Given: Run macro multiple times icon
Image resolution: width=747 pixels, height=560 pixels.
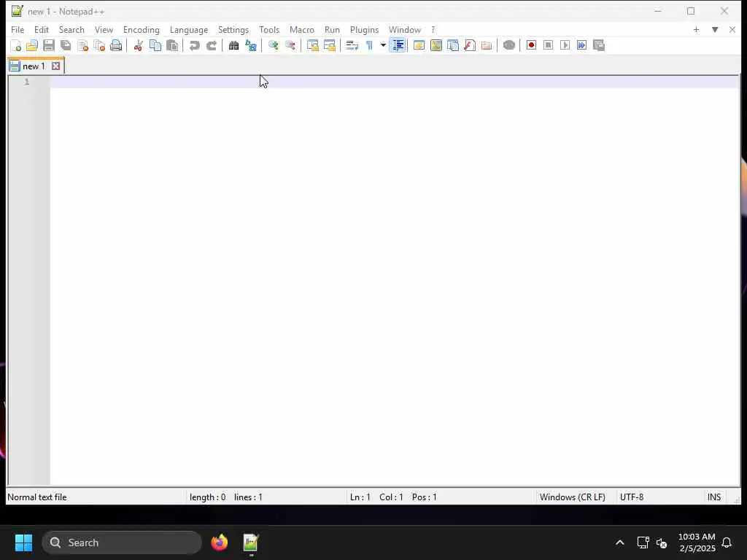Looking at the screenshot, I should pos(581,45).
